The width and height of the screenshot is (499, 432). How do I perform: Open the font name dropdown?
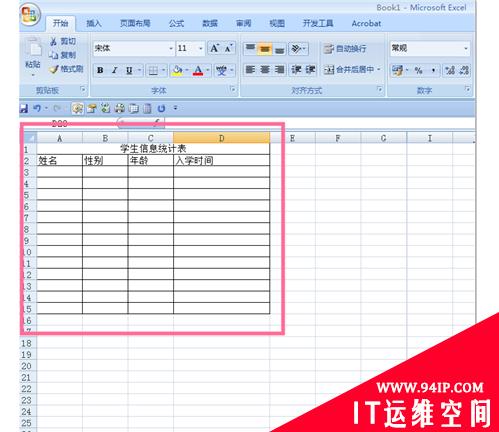(171, 49)
